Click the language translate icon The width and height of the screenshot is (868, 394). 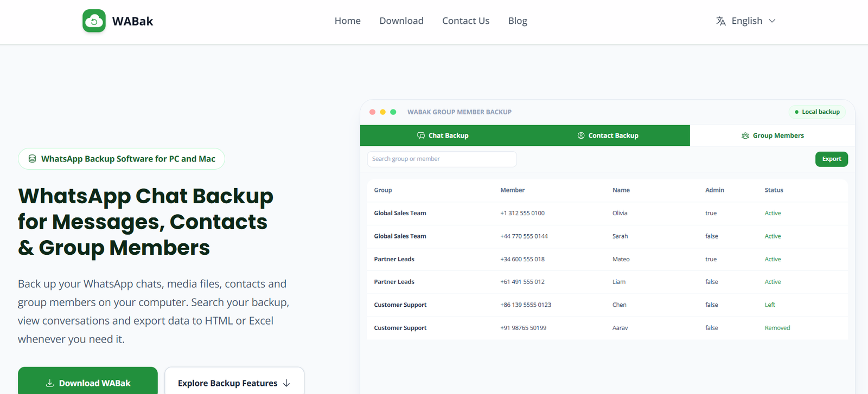click(x=720, y=21)
